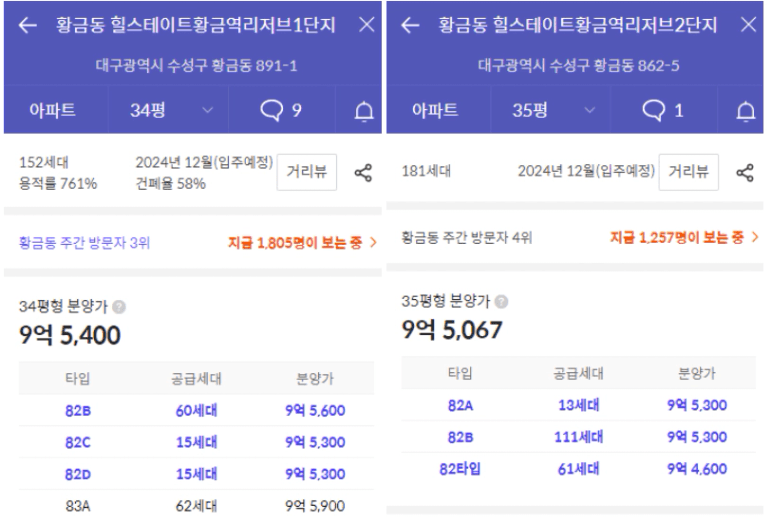Open 거리뷰 for 1단지

(x=307, y=172)
